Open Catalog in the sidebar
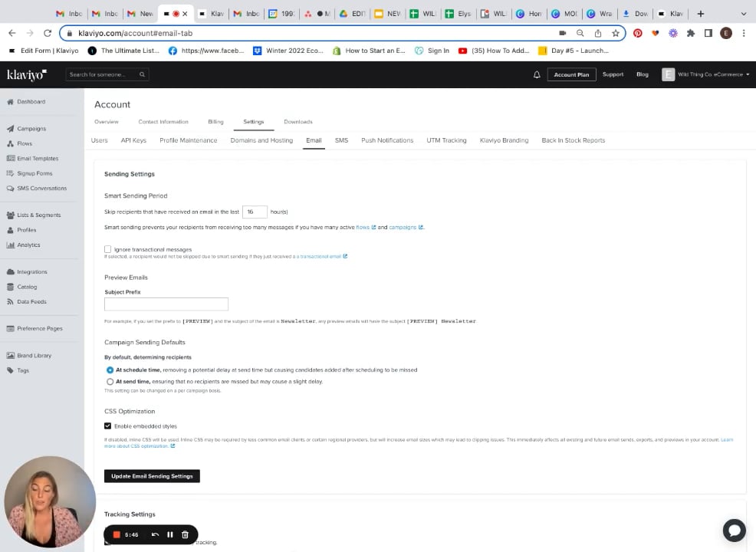This screenshot has width=756, height=552. click(21, 287)
